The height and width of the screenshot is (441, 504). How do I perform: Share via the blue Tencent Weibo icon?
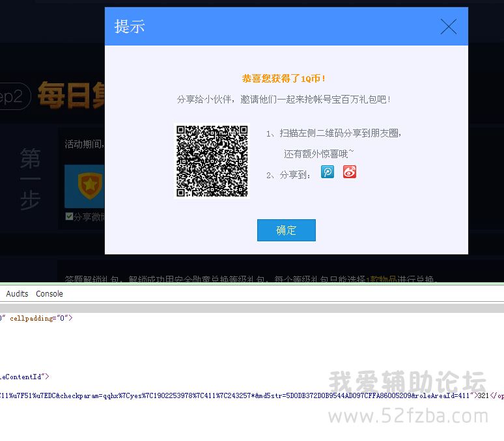(328, 172)
